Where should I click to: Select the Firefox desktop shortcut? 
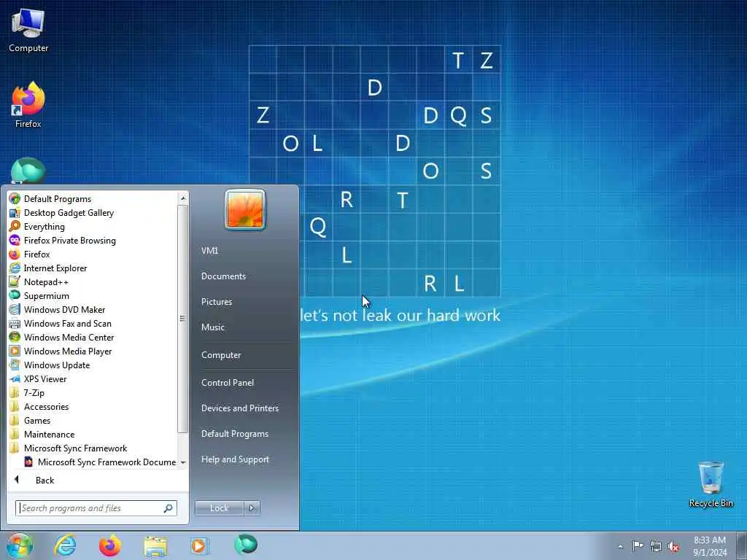coord(28,105)
